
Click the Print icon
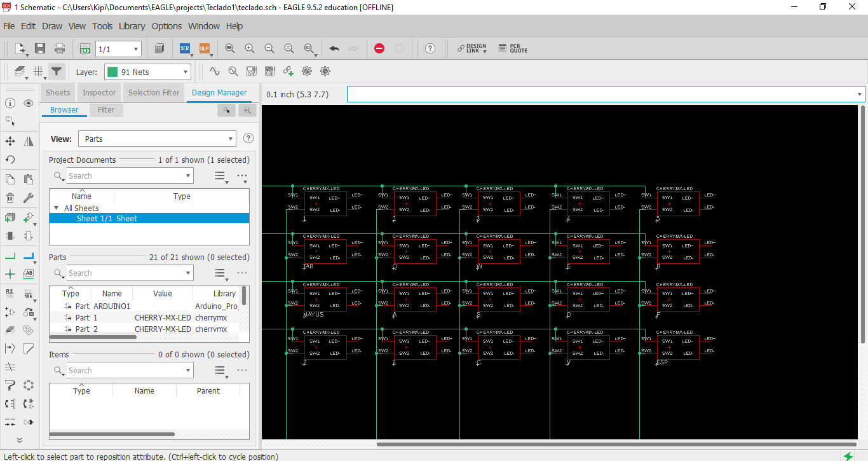pos(60,48)
